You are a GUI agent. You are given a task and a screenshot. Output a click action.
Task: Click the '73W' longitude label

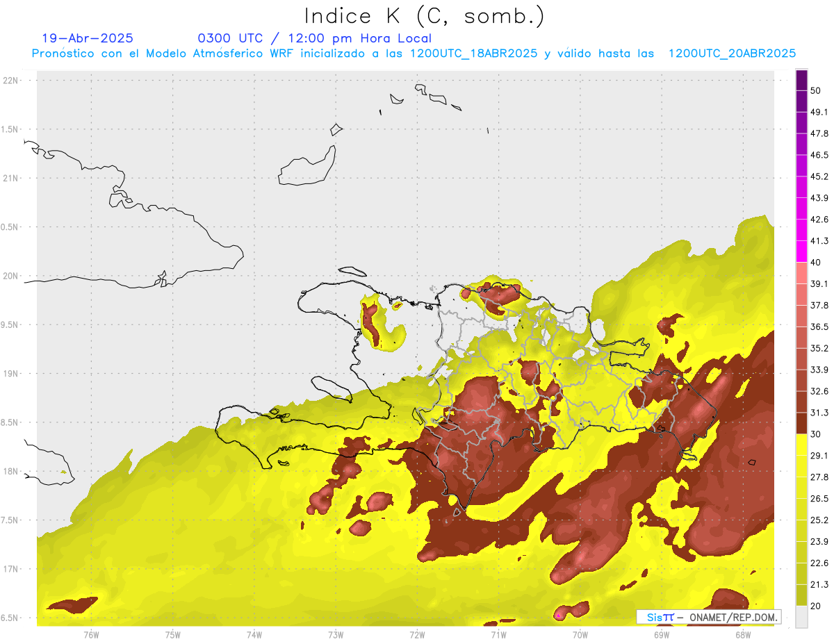pyautogui.click(x=336, y=634)
